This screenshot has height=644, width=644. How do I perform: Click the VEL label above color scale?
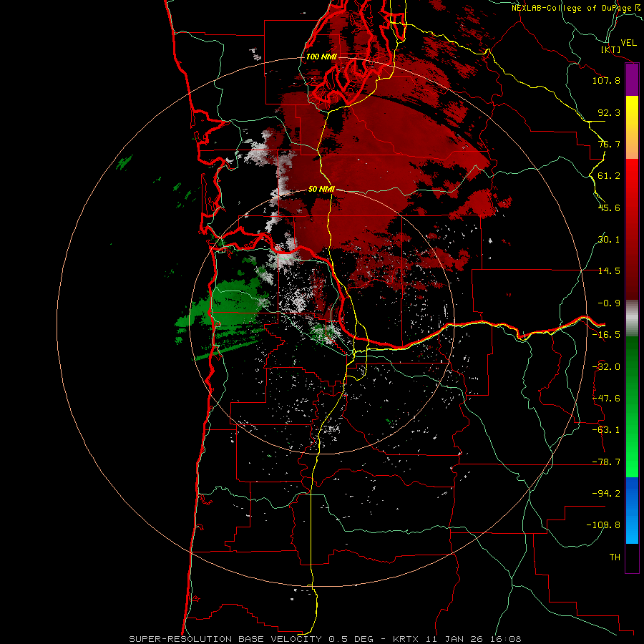(629, 43)
